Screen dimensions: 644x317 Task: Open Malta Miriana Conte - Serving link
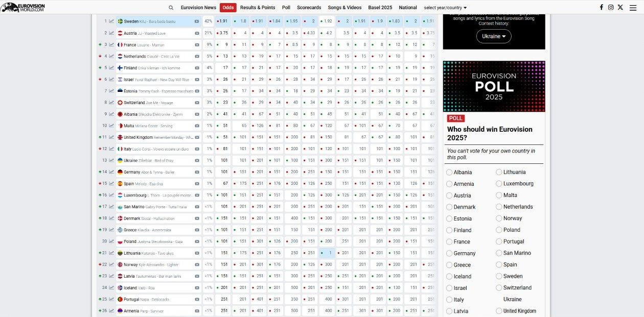pos(148,126)
